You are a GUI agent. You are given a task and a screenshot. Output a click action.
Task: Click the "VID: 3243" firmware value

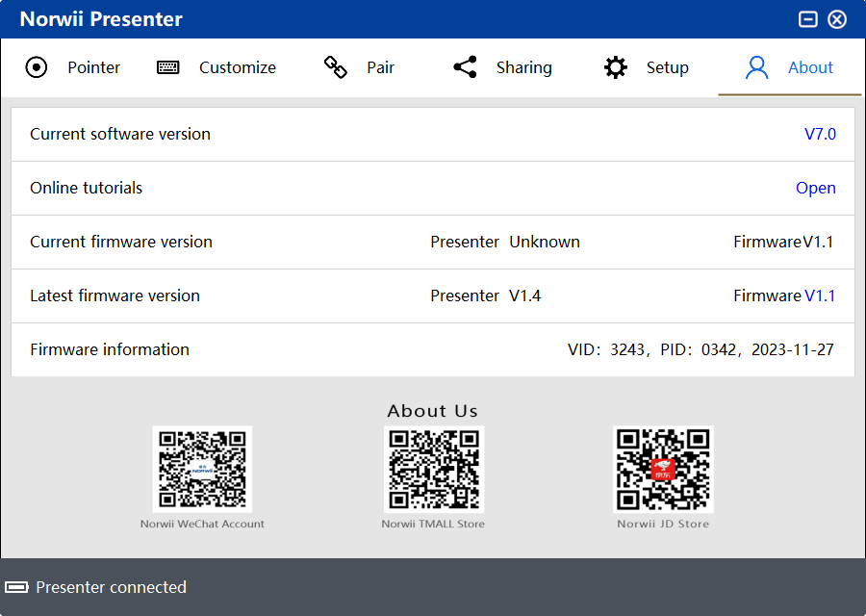click(606, 349)
